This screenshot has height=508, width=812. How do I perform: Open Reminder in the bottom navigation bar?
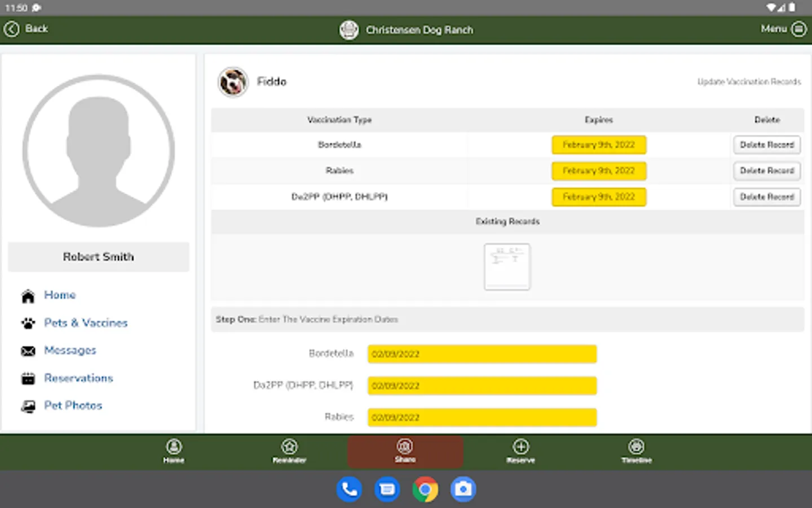pyautogui.click(x=289, y=452)
